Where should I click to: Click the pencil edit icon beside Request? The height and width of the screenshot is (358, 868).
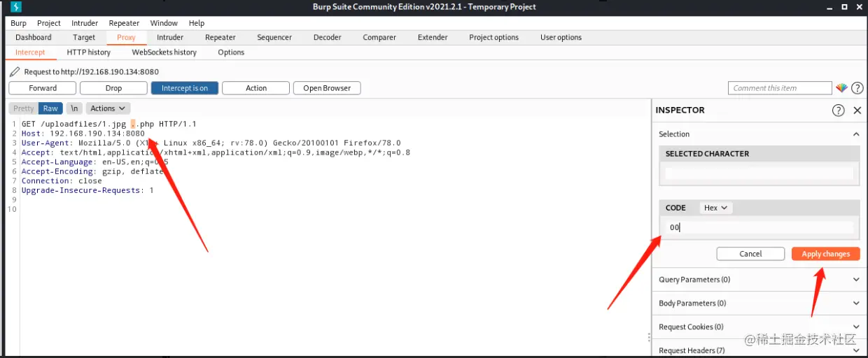[15, 72]
